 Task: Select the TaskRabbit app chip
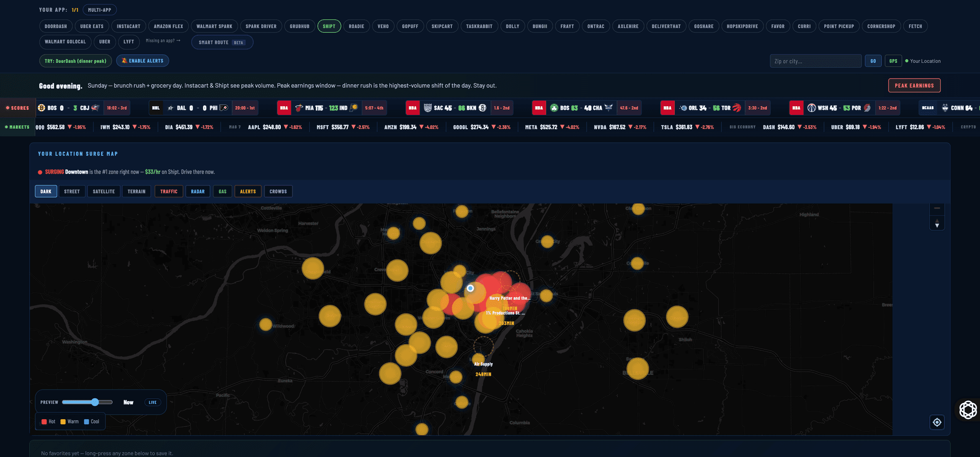click(x=479, y=26)
